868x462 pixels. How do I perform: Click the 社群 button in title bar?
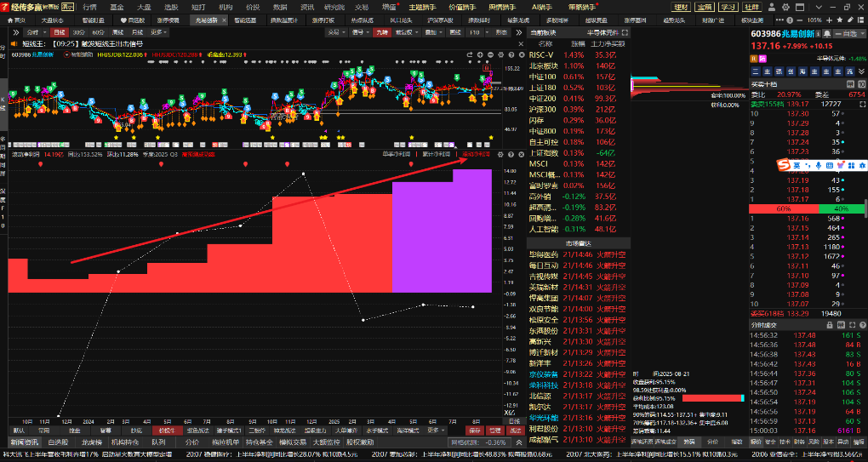point(751,7)
